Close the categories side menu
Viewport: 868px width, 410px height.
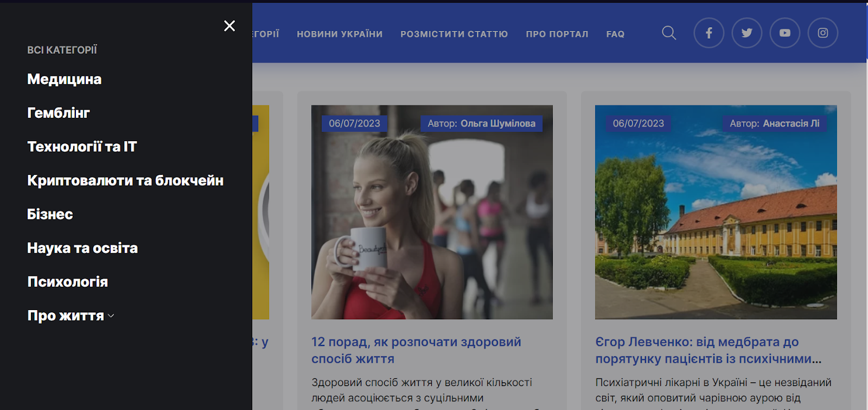click(x=229, y=26)
